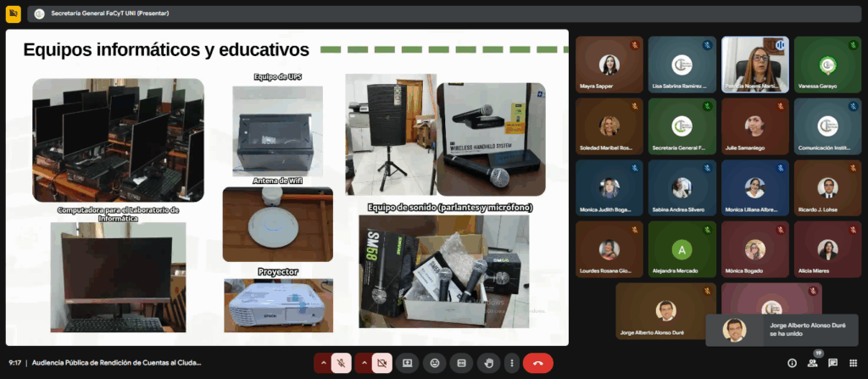Open the emoji reactions panel
This screenshot has width=868, height=379.
(435, 363)
